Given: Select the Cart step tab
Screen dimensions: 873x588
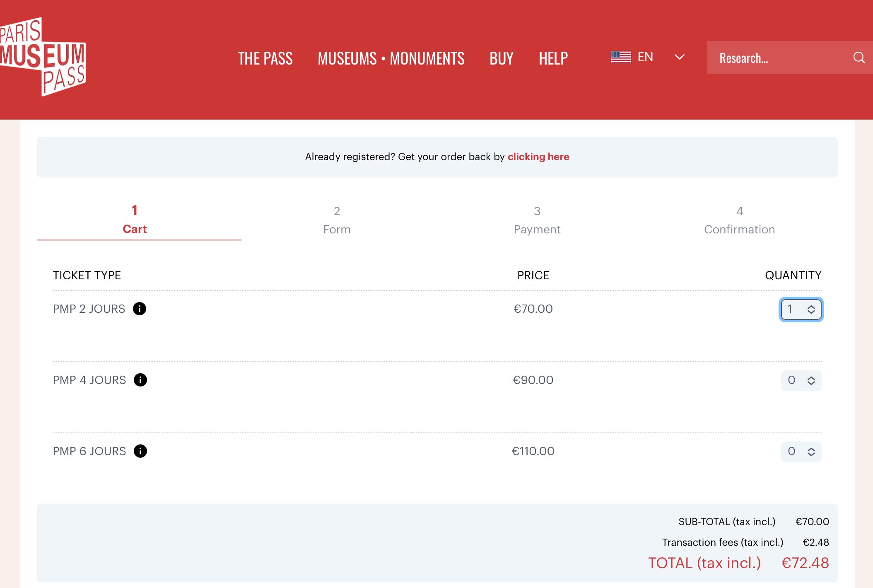Looking at the screenshot, I should 135,220.
